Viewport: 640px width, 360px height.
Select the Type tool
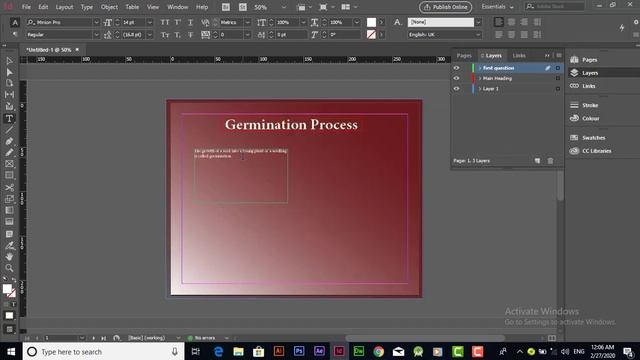(x=9, y=119)
